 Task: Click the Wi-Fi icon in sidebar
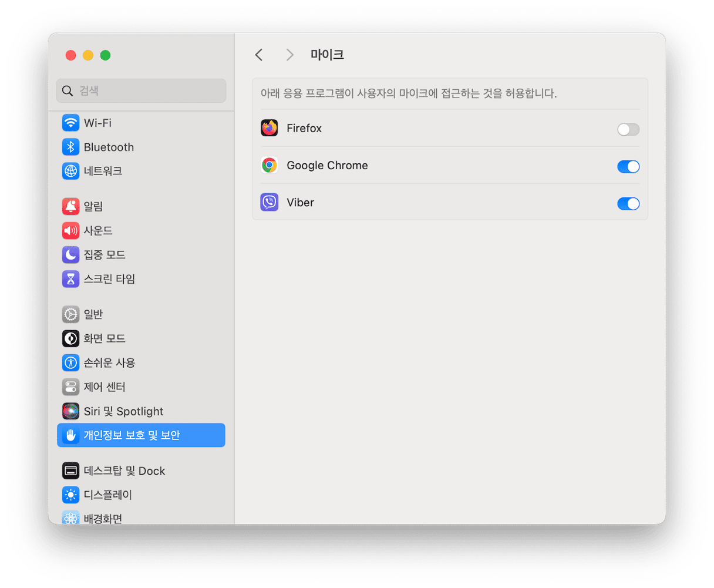point(70,123)
